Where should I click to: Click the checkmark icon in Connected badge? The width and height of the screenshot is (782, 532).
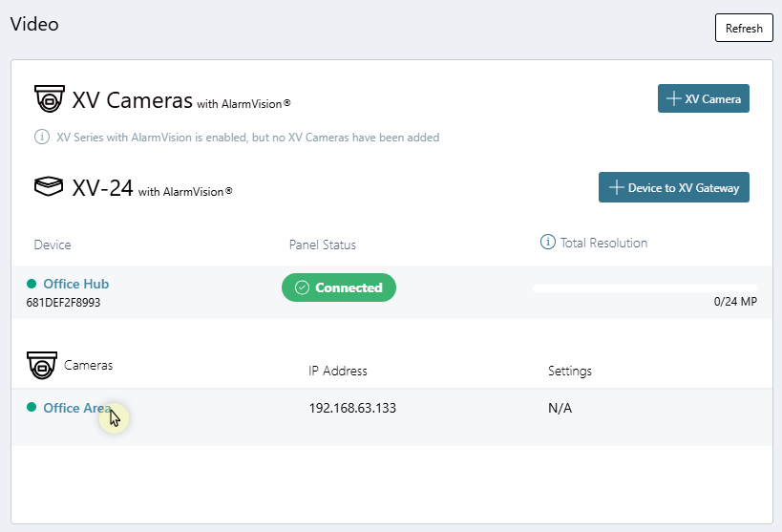point(302,287)
